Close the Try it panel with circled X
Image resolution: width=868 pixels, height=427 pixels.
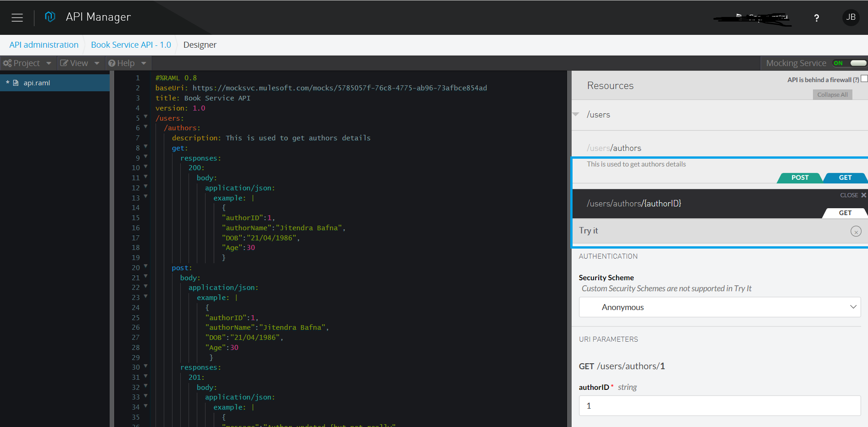pos(856,231)
